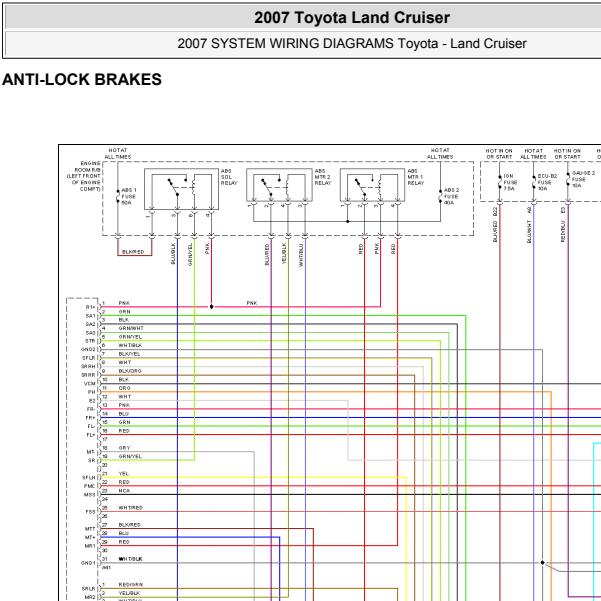Click the vertical 'BLU/BLK' wire label
This screenshot has width=601, height=601.
(173, 253)
